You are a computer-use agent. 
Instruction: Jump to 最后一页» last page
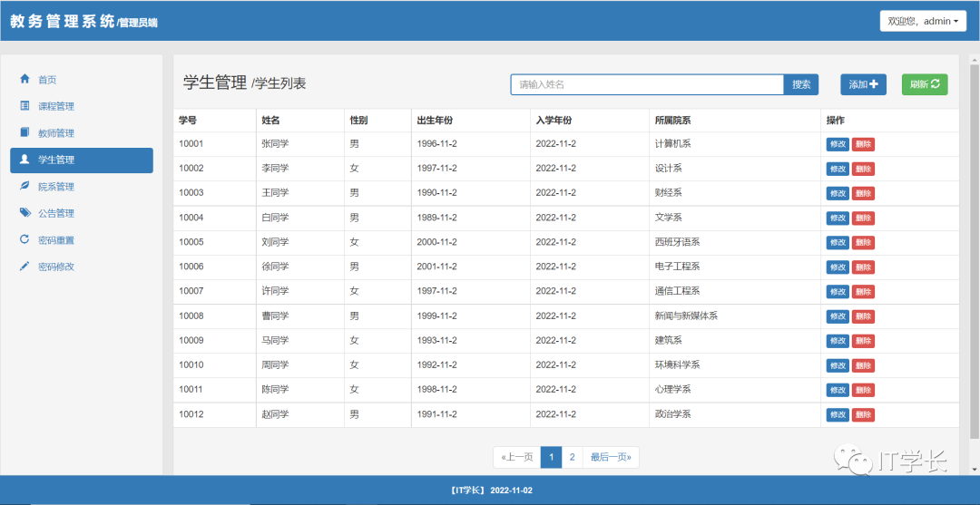[611, 458]
